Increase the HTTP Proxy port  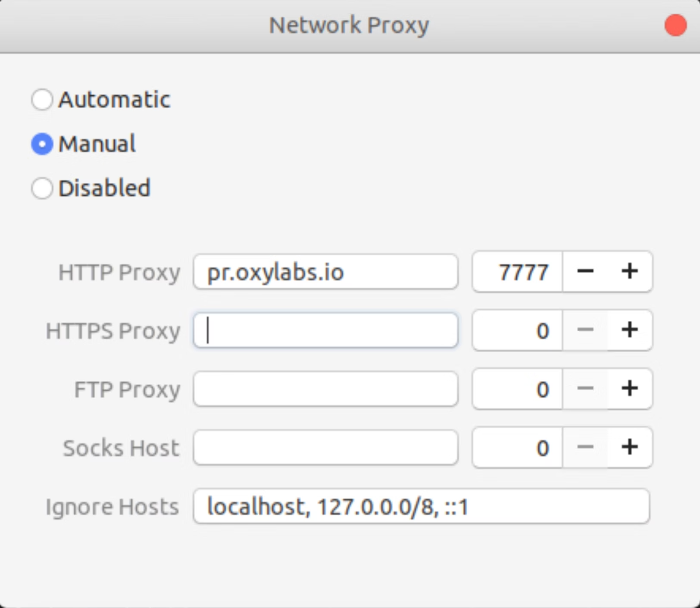coord(630,271)
